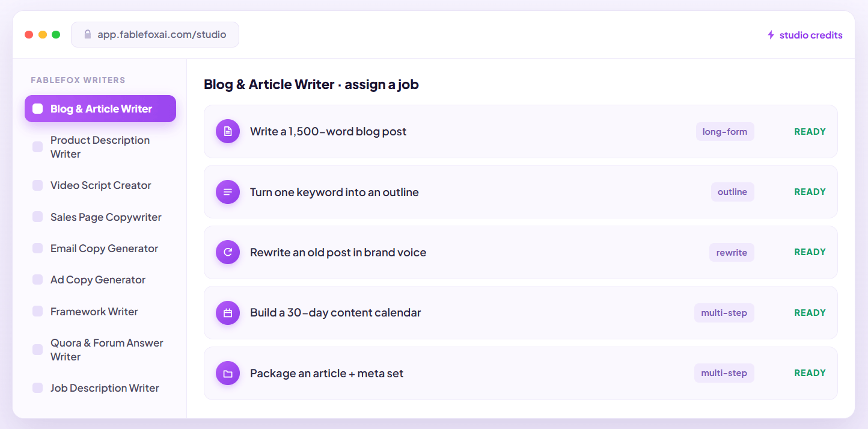Click the yellow window minimize dot
The width and height of the screenshot is (868, 429).
click(43, 34)
